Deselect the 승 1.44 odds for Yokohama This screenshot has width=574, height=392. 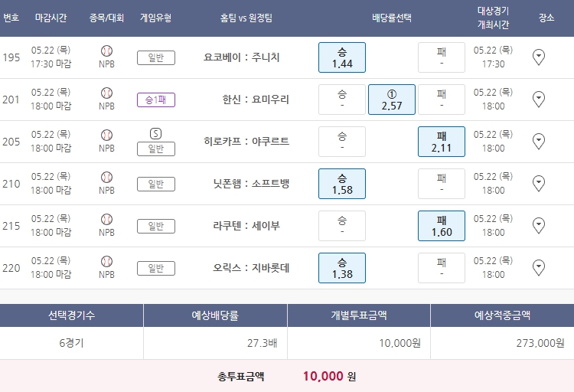(x=342, y=57)
